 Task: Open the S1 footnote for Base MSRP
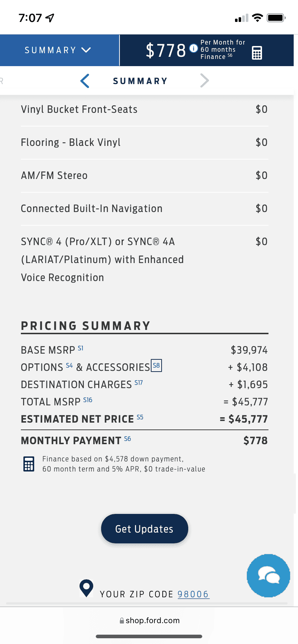pyautogui.click(x=81, y=348)
